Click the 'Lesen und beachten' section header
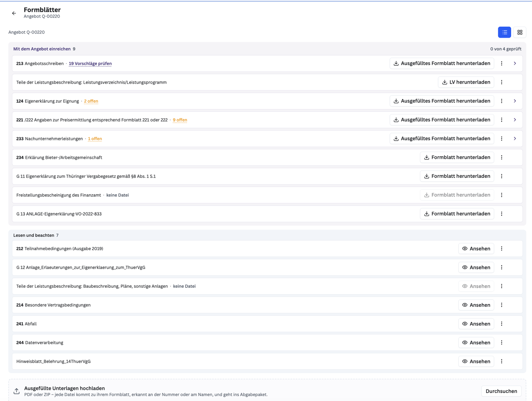 34,236
